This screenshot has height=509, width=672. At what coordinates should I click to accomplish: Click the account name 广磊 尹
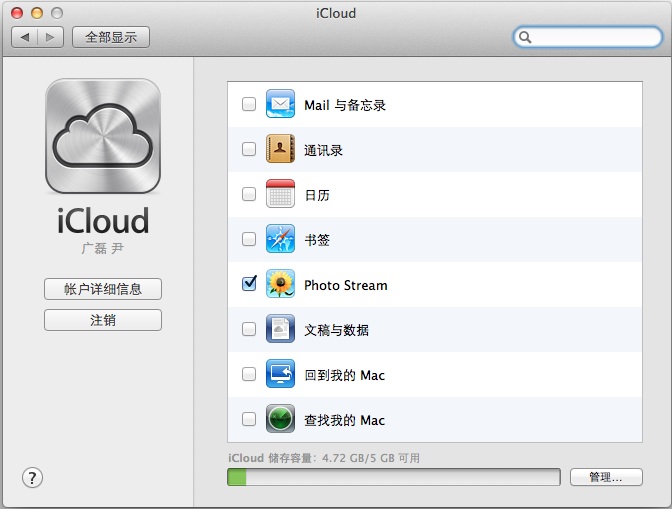coord(103,248)
